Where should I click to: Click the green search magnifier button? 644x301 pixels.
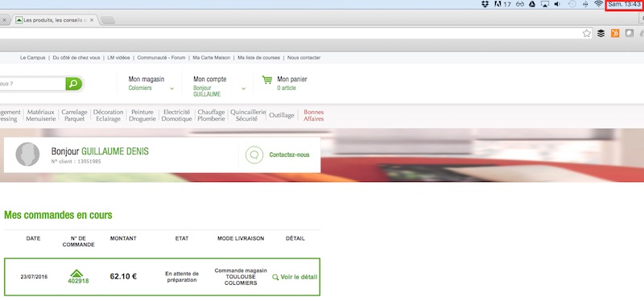tap(73, 84)
